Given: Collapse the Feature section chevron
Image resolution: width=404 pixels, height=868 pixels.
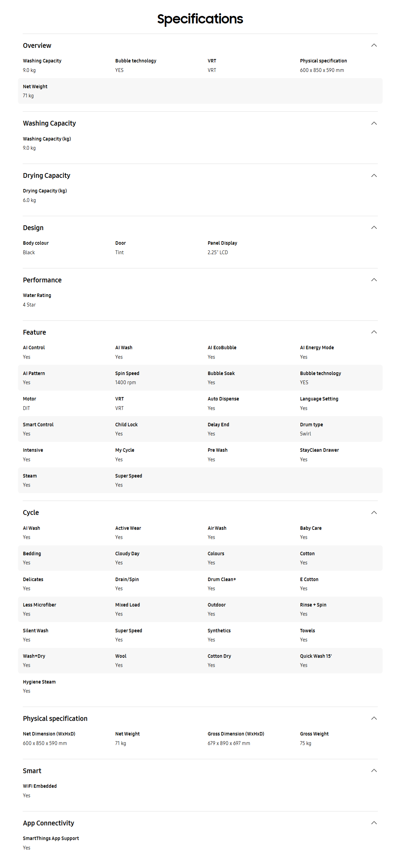Looking at the screenshot, I should tap(374, 332).
